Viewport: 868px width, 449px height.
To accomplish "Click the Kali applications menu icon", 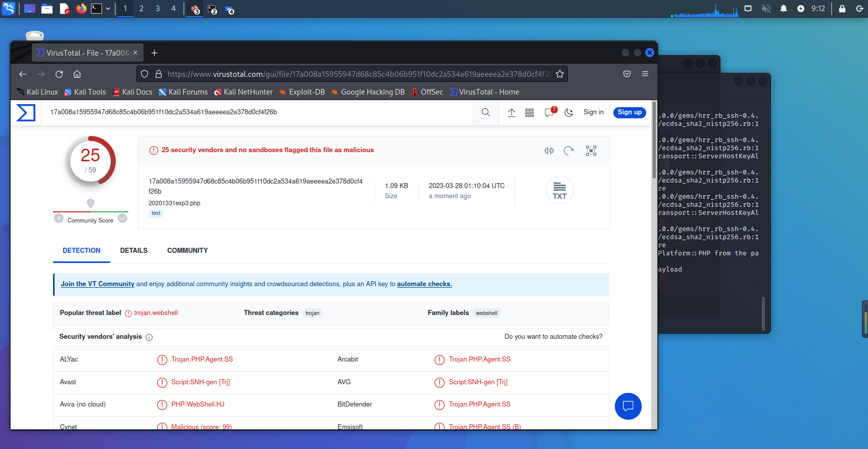I will tap(9, 9).
